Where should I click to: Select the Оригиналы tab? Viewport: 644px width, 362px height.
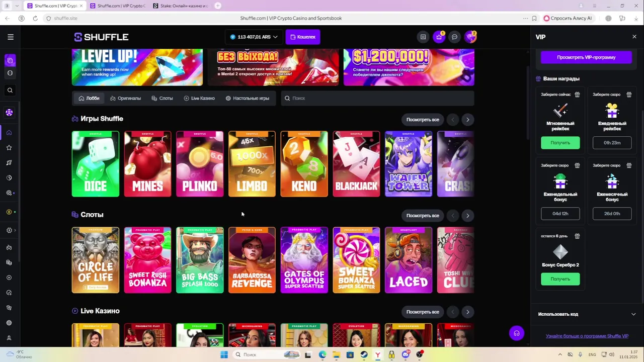pos(126,98)
